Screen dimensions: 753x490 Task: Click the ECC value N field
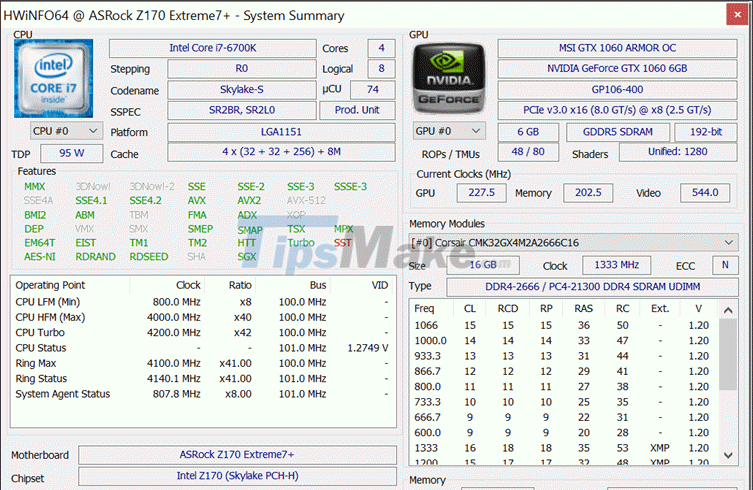(x=725, y=265)
